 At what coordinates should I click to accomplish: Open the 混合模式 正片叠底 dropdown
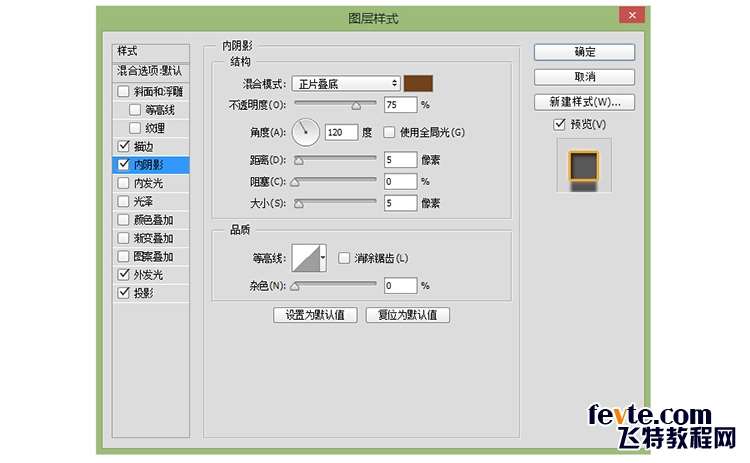tap(346, 84)
